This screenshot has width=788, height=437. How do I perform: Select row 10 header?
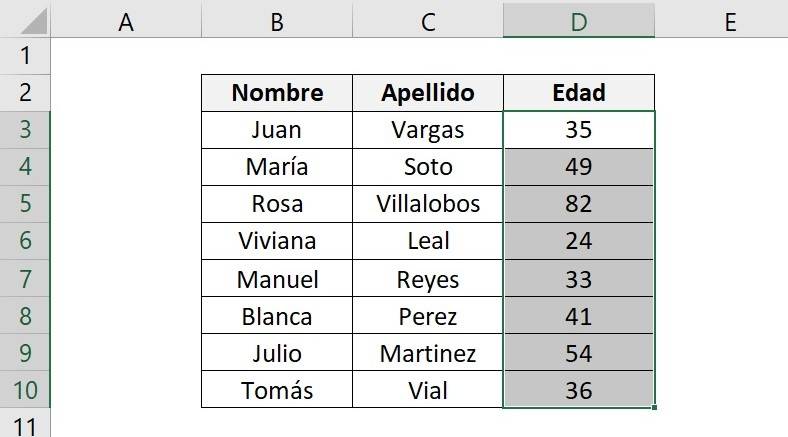click(25, 390)
